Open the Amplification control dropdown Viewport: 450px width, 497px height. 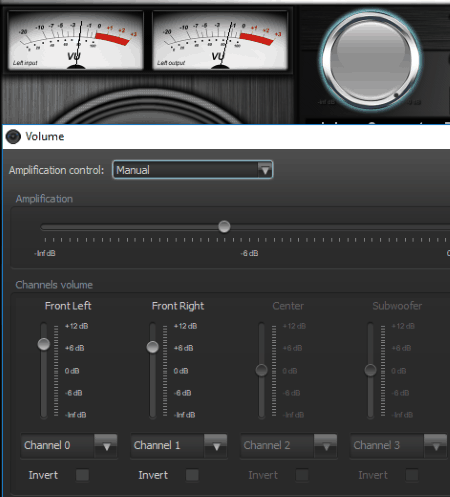pyautogui.click(x=193, y=170)
